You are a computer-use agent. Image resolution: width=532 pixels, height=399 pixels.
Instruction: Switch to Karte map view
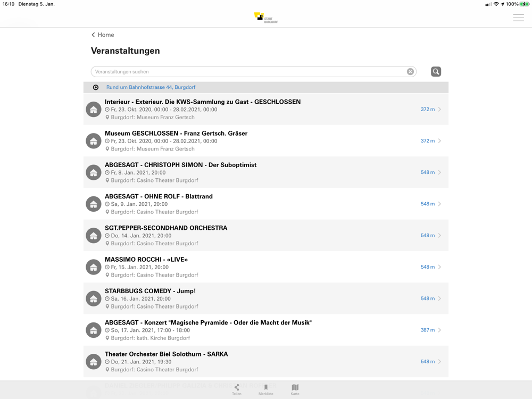tap(295, 389)
